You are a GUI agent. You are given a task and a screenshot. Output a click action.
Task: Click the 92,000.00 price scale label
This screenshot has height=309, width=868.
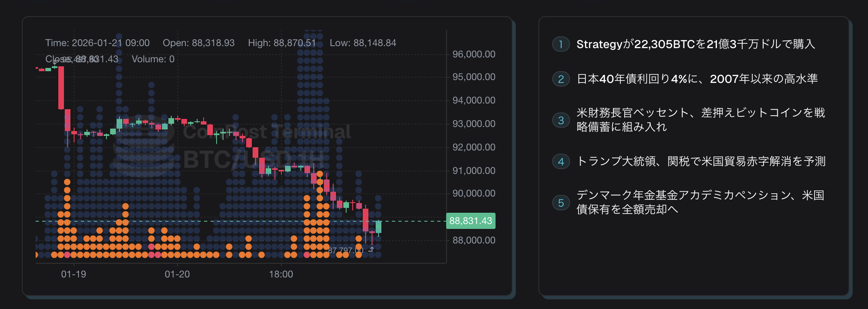[474, 147]
